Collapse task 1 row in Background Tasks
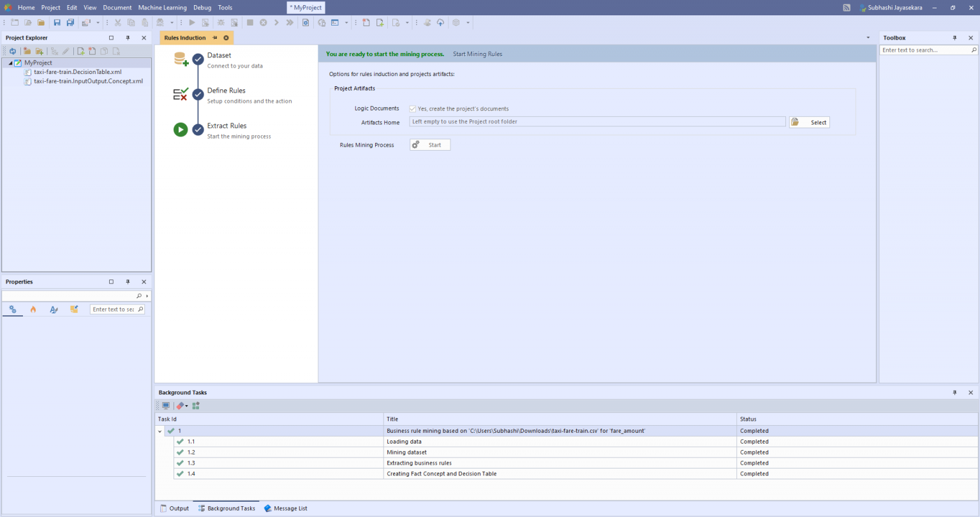Viewport: 980px width, 517px height. (160, 431)
